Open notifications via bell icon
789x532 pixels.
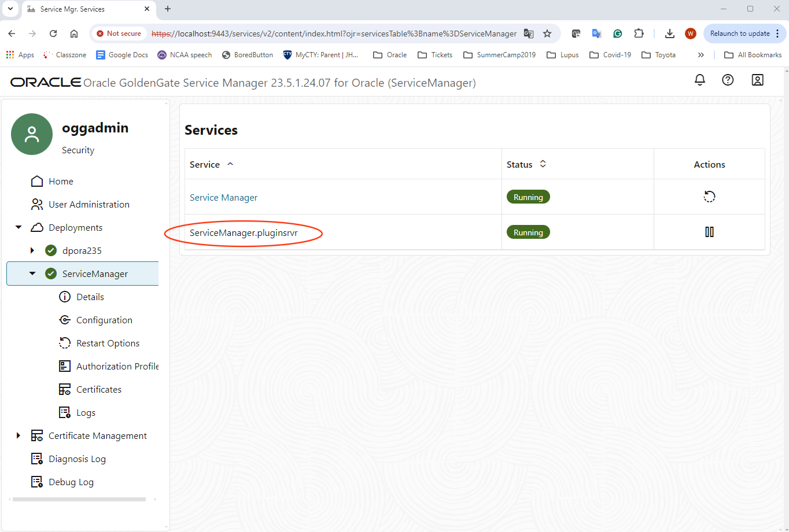pos(699,80)
